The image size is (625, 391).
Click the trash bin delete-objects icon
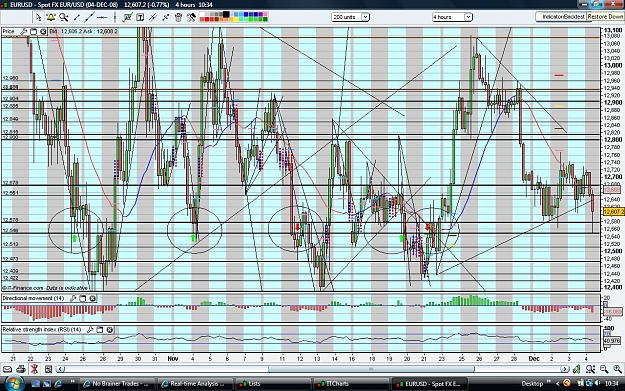coord(178,17)
